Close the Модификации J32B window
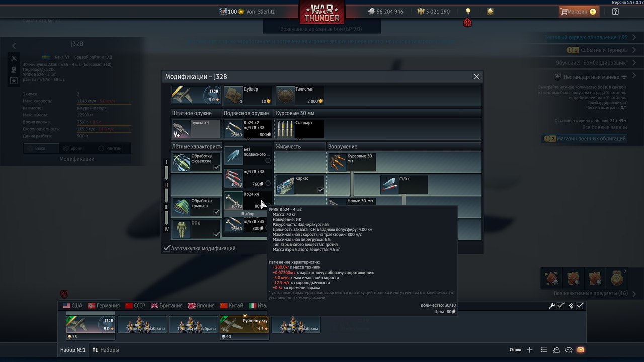 click(477, 77)
